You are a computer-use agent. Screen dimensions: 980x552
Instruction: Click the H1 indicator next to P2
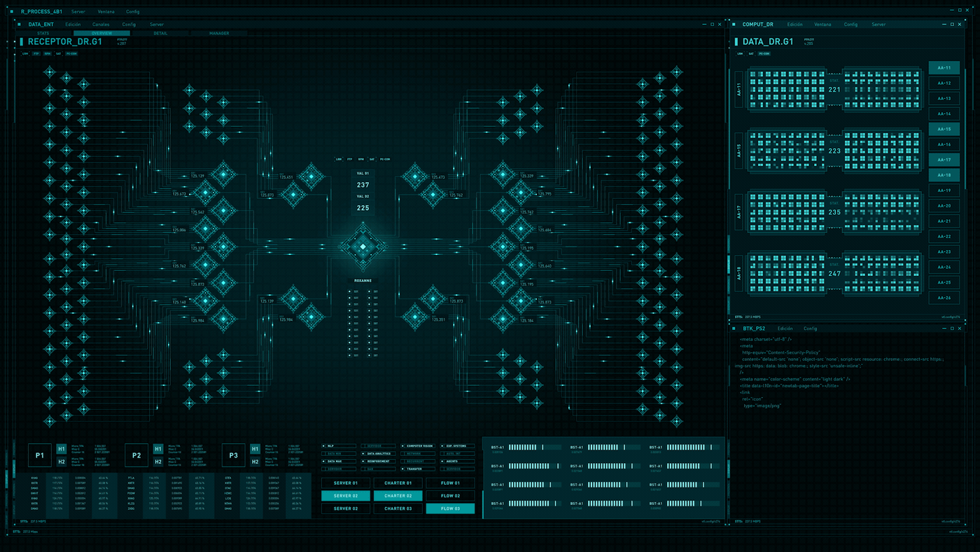[x=158, y=449]
